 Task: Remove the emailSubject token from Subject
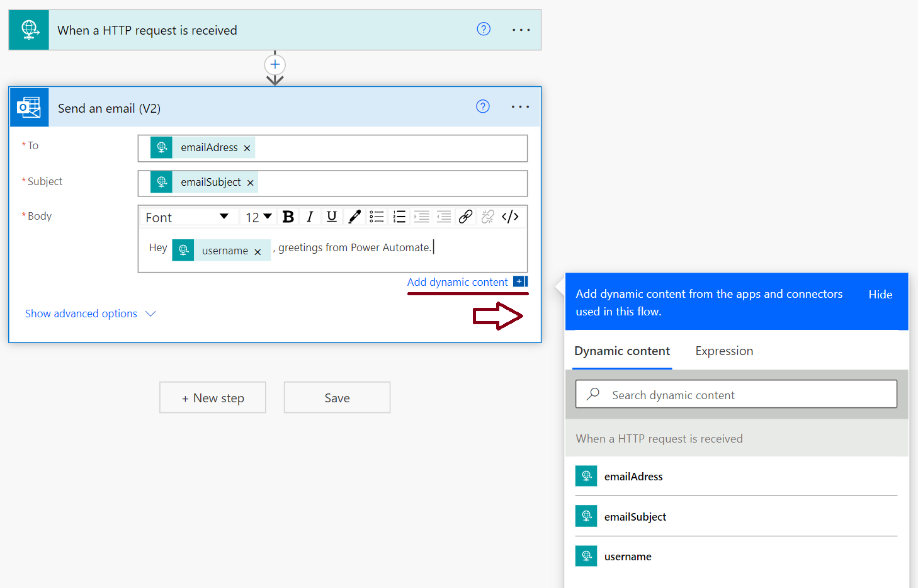pyautogui.click(x=250, y=183)
